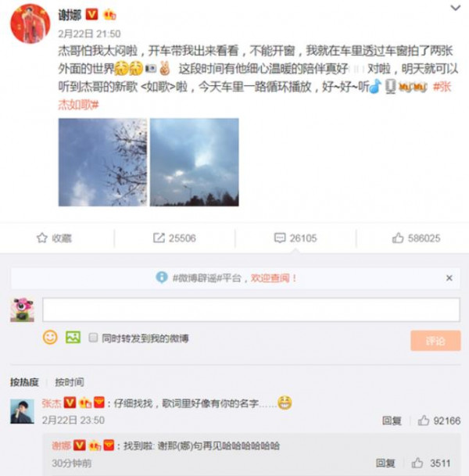Open the emoji picker smiley icon
469x476 pixels.
[50, 338]
